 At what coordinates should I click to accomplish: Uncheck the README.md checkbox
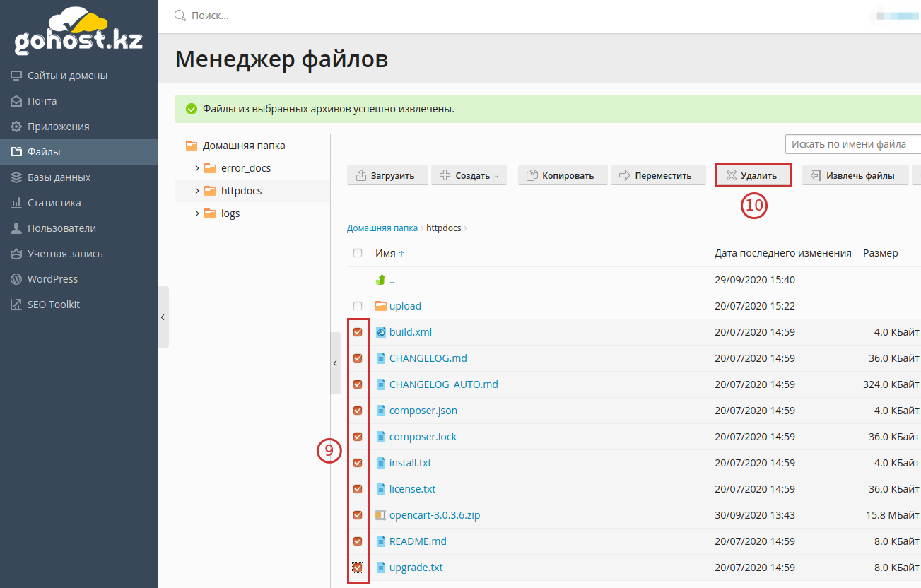[x=358, y=541]
